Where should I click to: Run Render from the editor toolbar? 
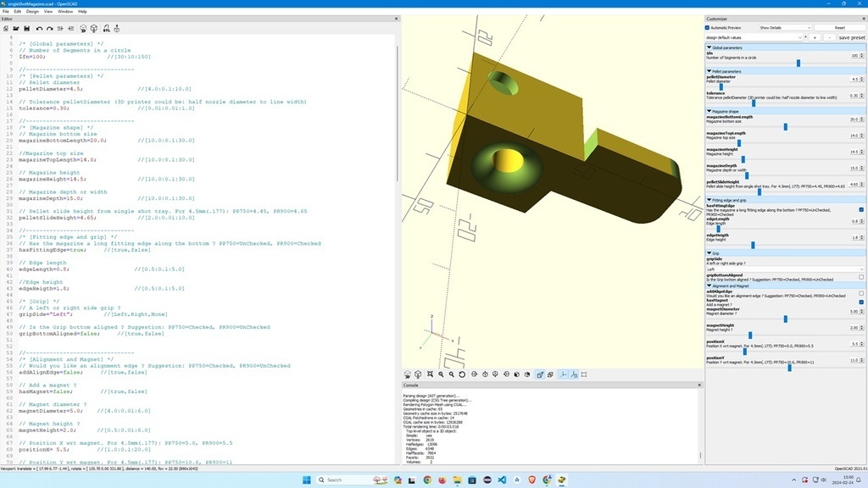[x=94, y=28]
